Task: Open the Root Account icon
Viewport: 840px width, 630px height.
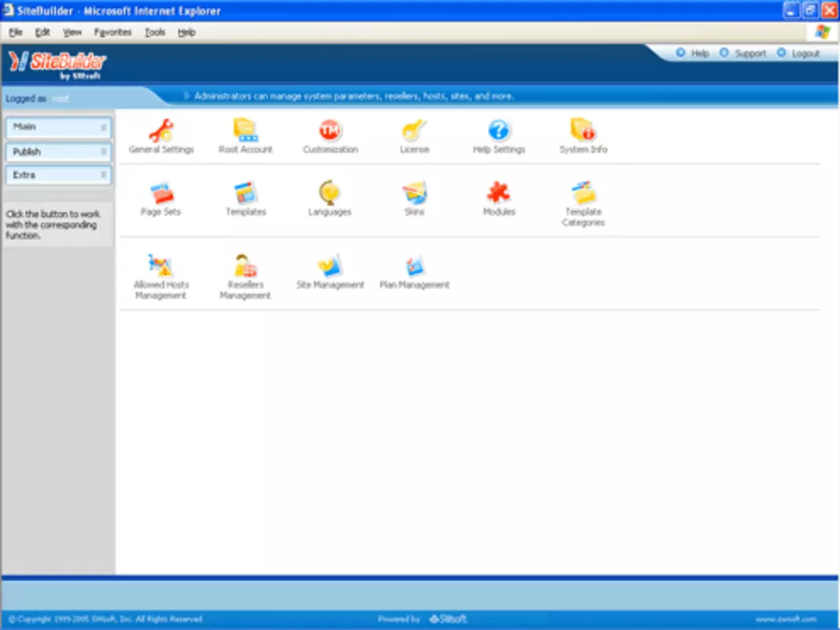Action: pyautogui.click(x=246, y=130)
